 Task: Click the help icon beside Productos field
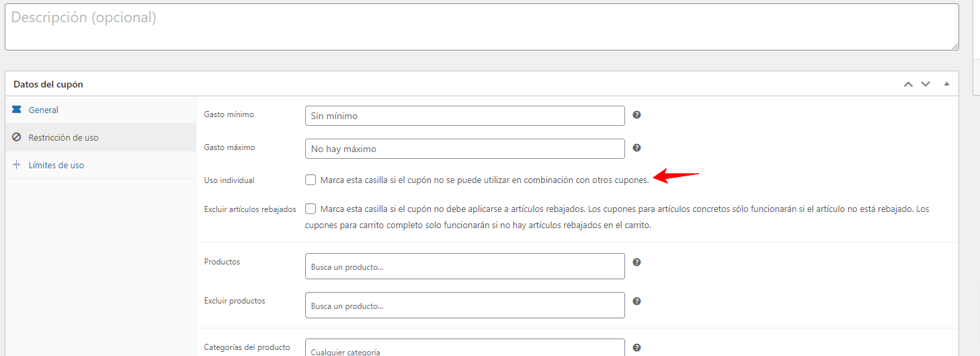637,262
